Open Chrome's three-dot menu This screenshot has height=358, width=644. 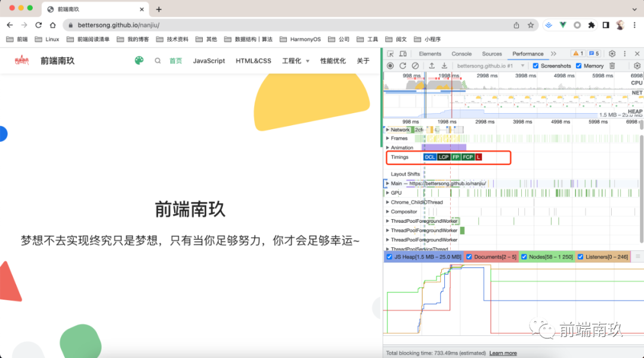coord(634,25)
